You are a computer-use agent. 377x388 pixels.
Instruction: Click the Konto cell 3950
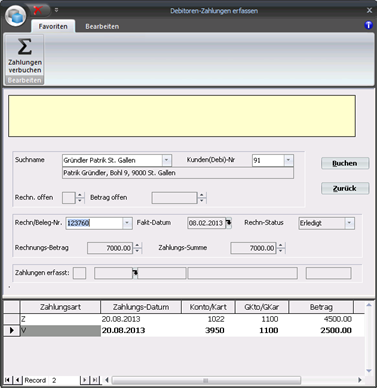[x=208, y=330]
